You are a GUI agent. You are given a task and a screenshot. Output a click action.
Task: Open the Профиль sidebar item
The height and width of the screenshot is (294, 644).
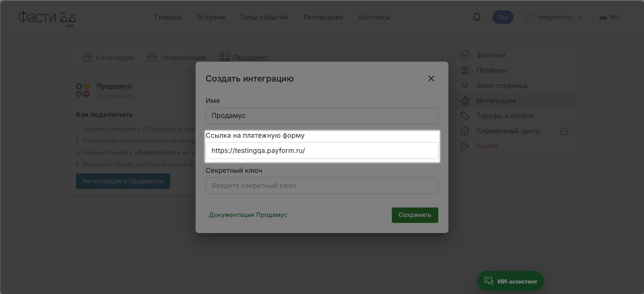(491, 70)
